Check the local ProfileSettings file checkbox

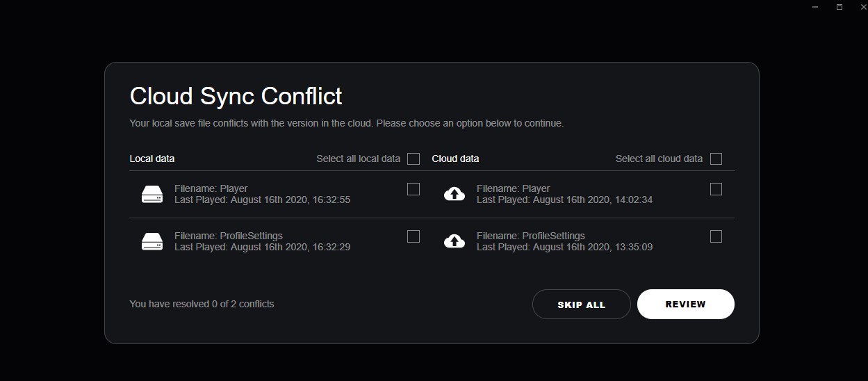(413, 236)
